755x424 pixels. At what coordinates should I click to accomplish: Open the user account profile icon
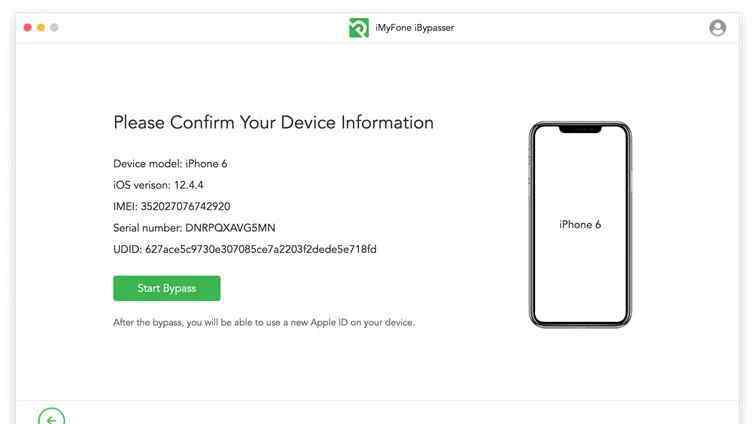[x=717, y=28]
